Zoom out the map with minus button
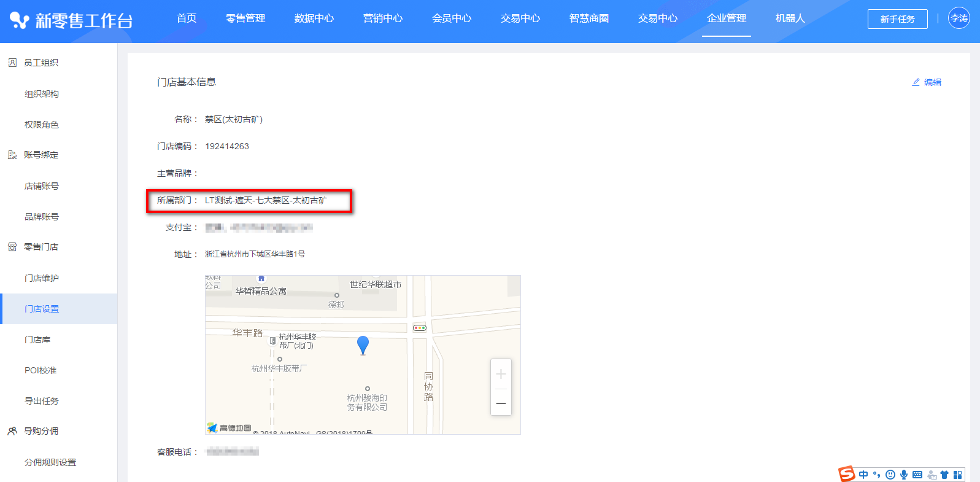 (501, 403)
